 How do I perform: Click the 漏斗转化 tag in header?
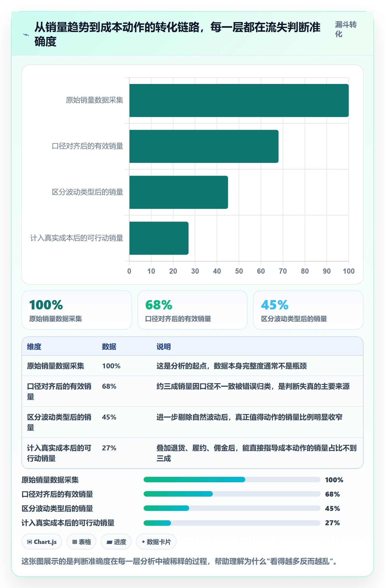click(346, 29)
